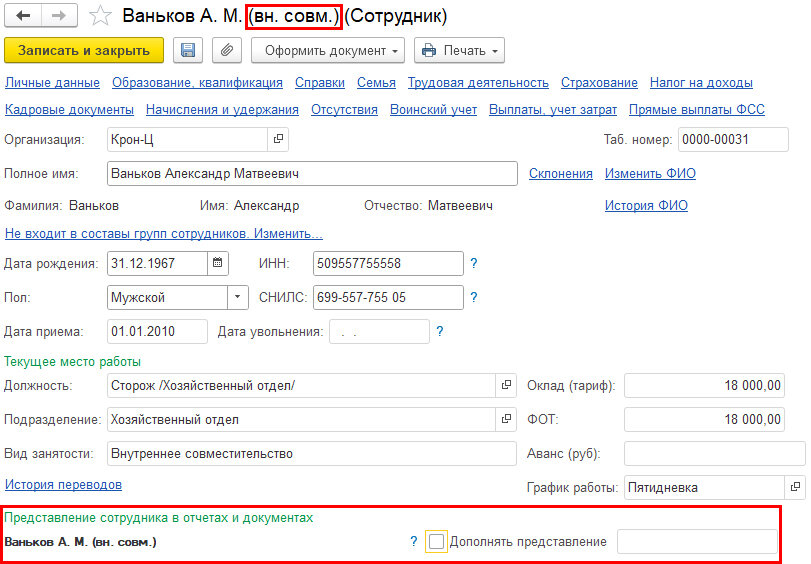Open the Выплаты, учет затрат link
Image resolution: width=811 pixels, height=564 pixels.
[553, 110]
